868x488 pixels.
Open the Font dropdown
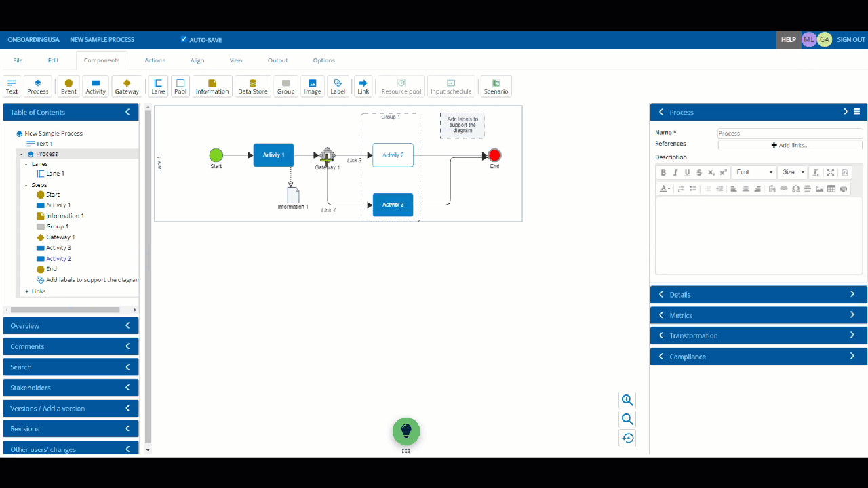click(754, 173)
